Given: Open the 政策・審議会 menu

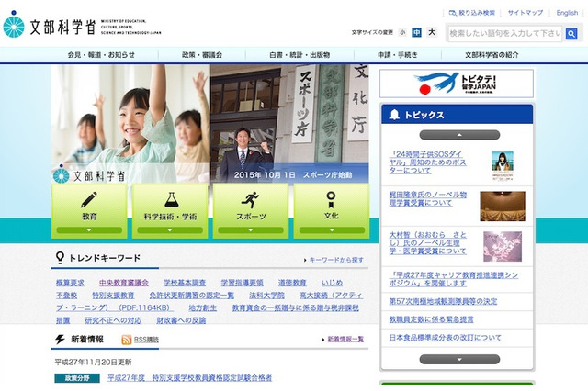Looking at the screenshot, I should (x=202, y=55).
